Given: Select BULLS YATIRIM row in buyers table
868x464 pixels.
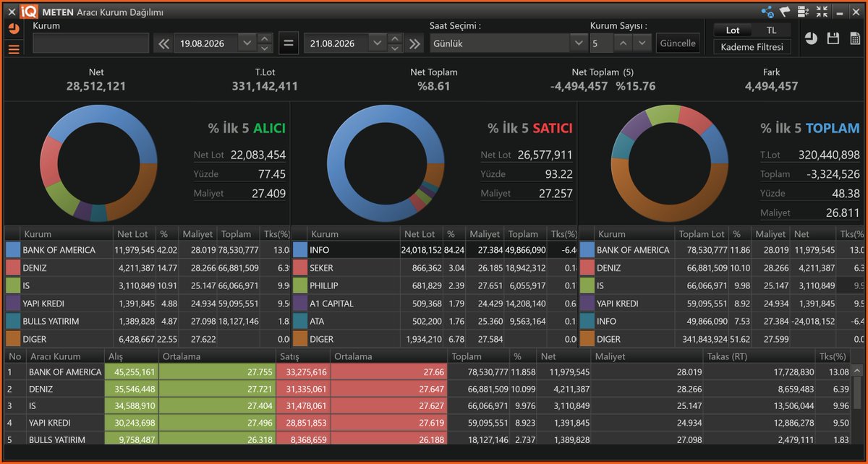Looking at the screenshot, I should pyautogui.click(x=147, y=320).
